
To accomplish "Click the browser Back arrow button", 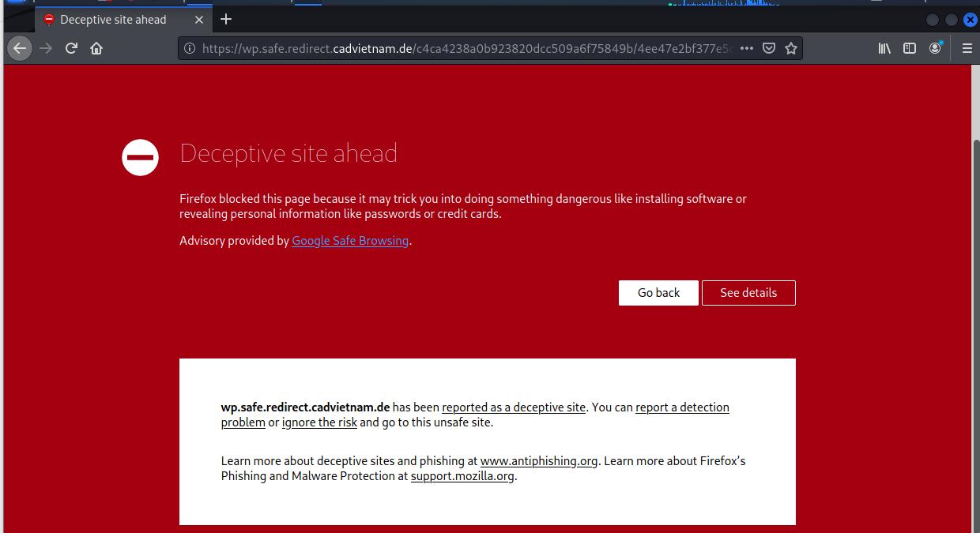I will click(20, 48).
